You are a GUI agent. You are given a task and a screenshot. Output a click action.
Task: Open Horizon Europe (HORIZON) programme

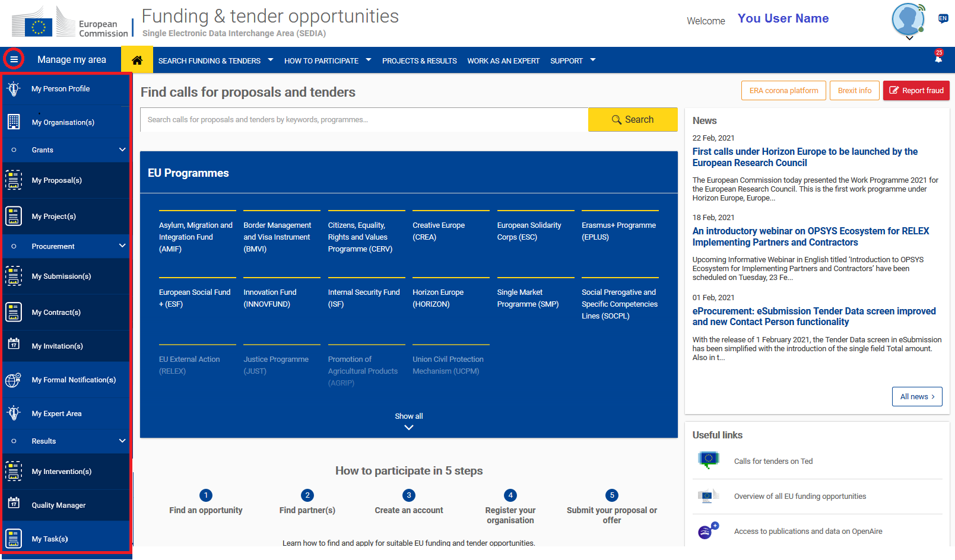tap(438, 298)
